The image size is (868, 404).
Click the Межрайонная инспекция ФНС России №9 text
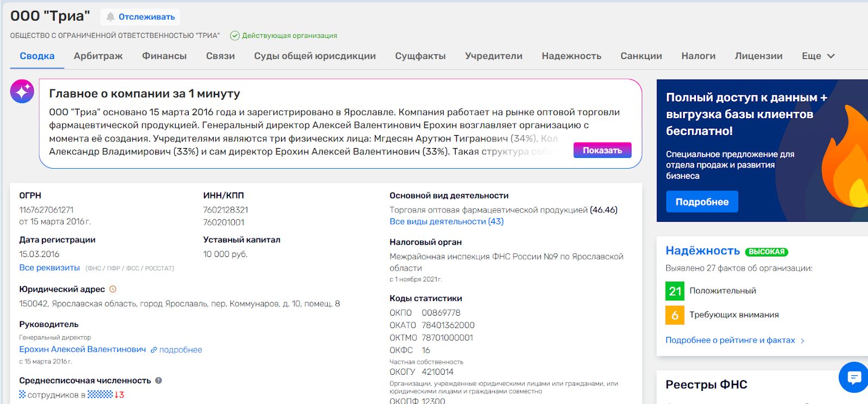(506, 262)
